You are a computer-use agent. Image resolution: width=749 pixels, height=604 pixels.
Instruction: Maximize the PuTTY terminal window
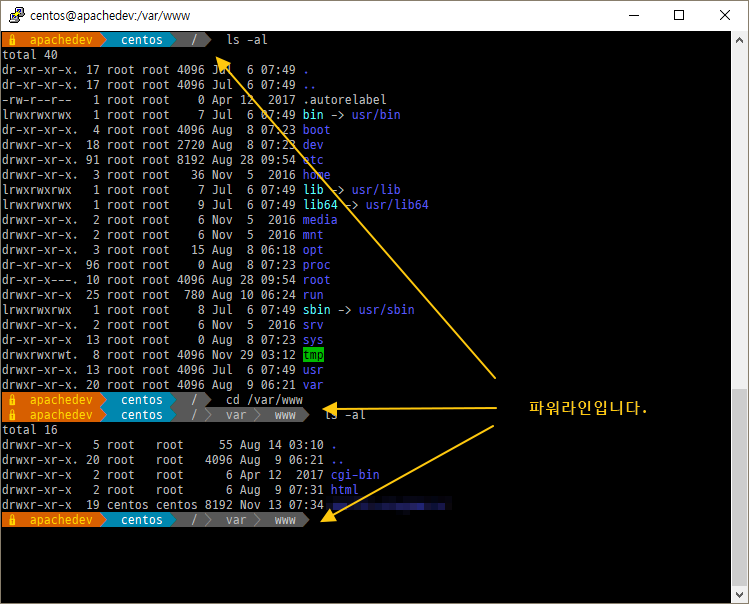pyautogui.click(x=679, y=15)
